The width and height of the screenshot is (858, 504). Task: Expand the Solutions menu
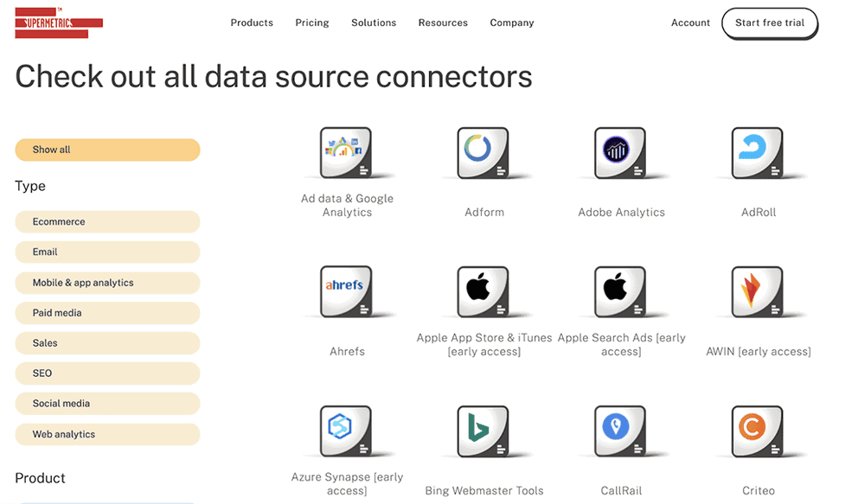(374, 22)
